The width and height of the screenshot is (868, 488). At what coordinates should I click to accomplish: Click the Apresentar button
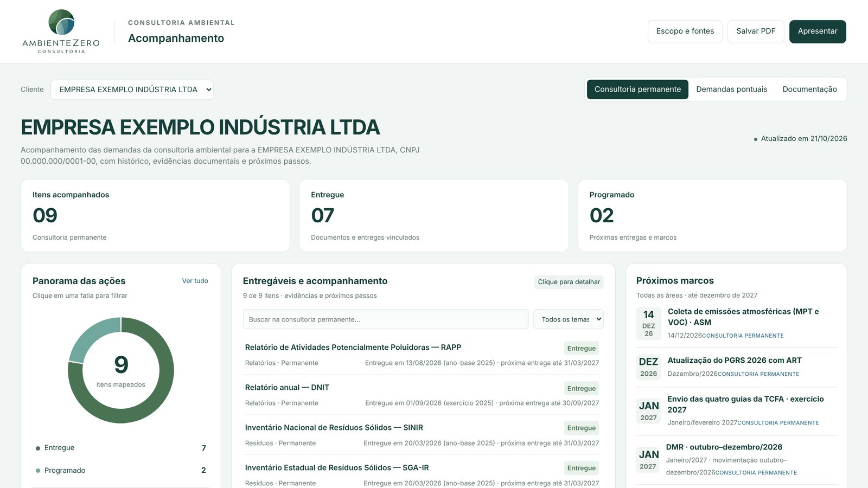pos(818,31)
